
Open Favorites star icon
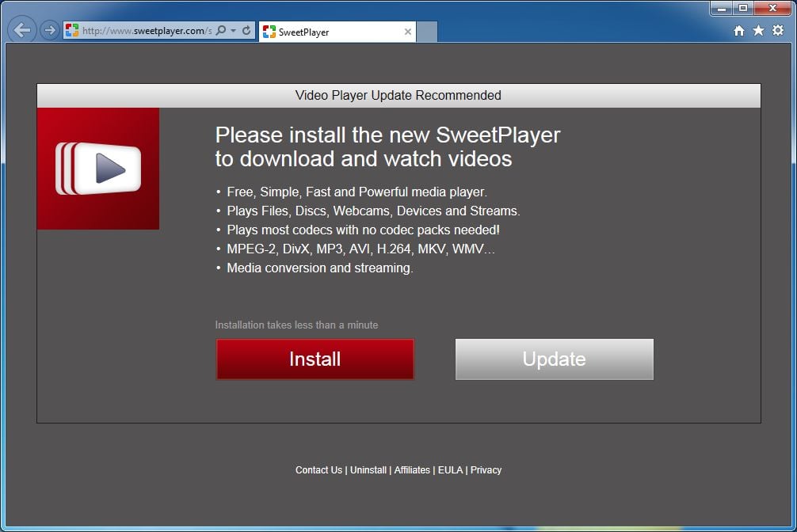click(x=758, y=31)
